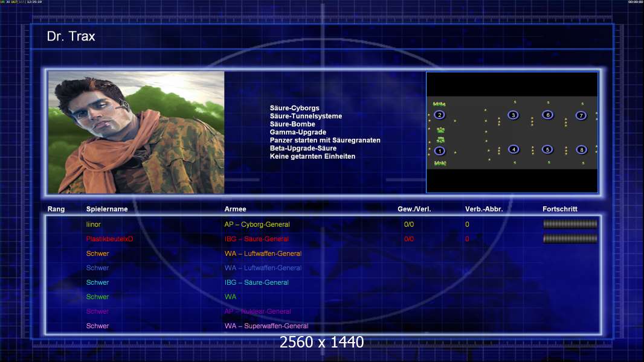Image resolution: width=644 pixels, height=362 pixels.
Task: Click the Dr. Trax general portrait
Action: pos(137,132)
